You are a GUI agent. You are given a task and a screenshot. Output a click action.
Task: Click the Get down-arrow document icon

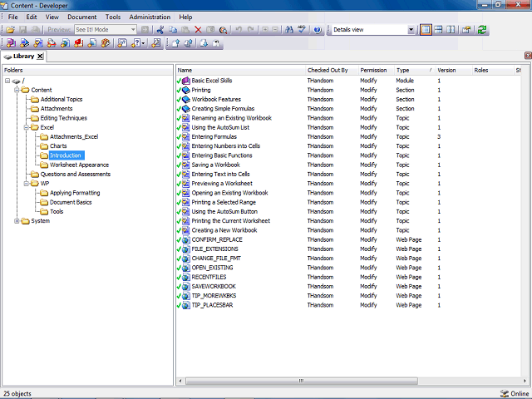click(204, 43)
